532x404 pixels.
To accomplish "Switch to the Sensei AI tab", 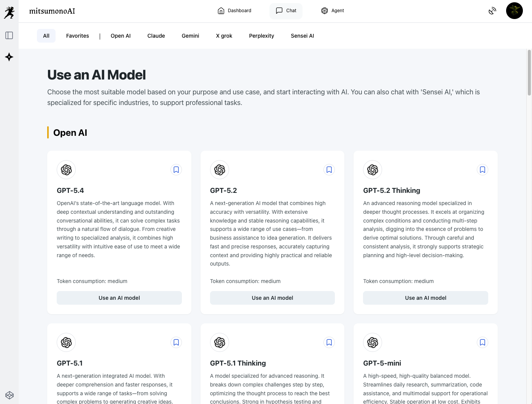I will (x=303, y=36).
